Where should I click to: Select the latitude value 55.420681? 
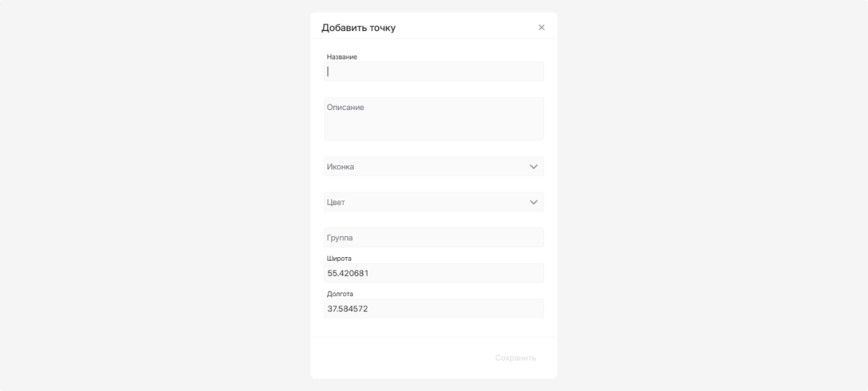click(349, 273)
